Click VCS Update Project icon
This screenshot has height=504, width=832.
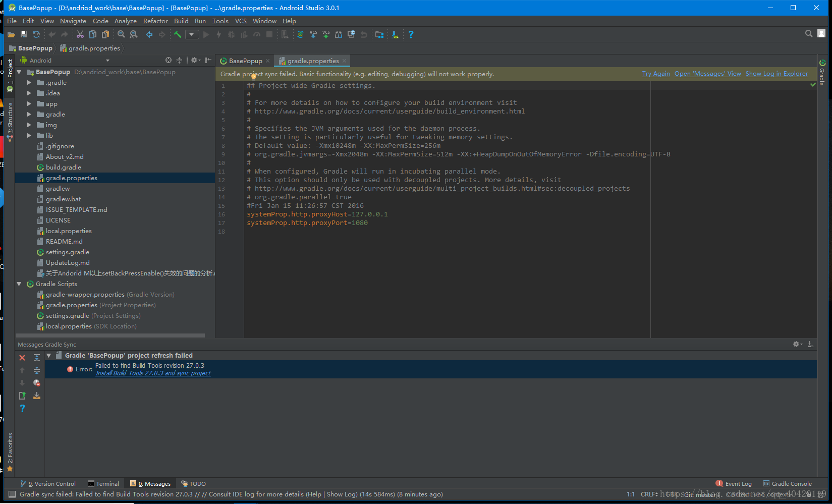(313, 34)
